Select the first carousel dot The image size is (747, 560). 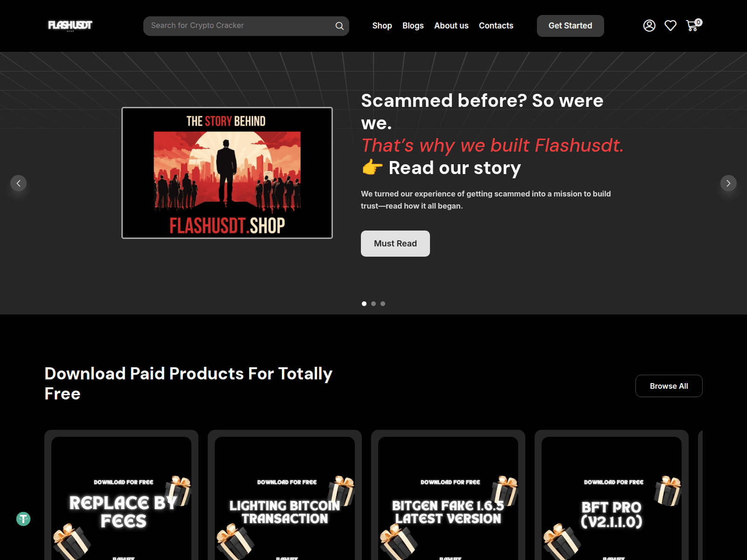coord(364,304)
